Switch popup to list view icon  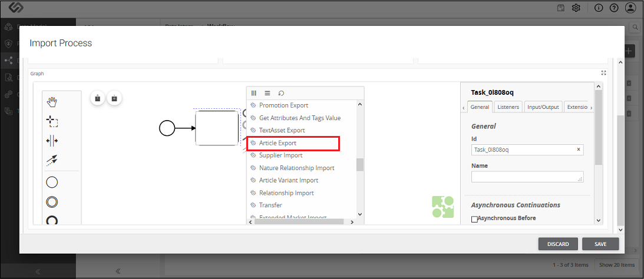pyautogui.click(x=267, y=93)
